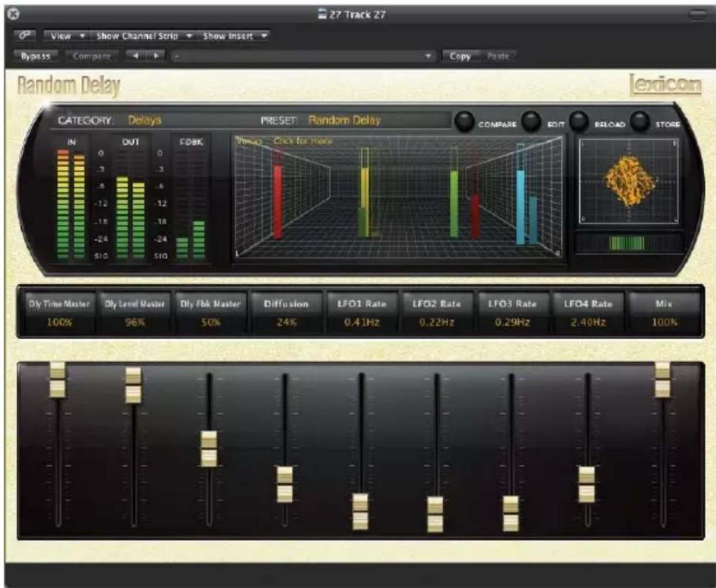Click the orange stereo vectorscope display
This screenshot has height=588, width=716.
(x=629, y=181)
